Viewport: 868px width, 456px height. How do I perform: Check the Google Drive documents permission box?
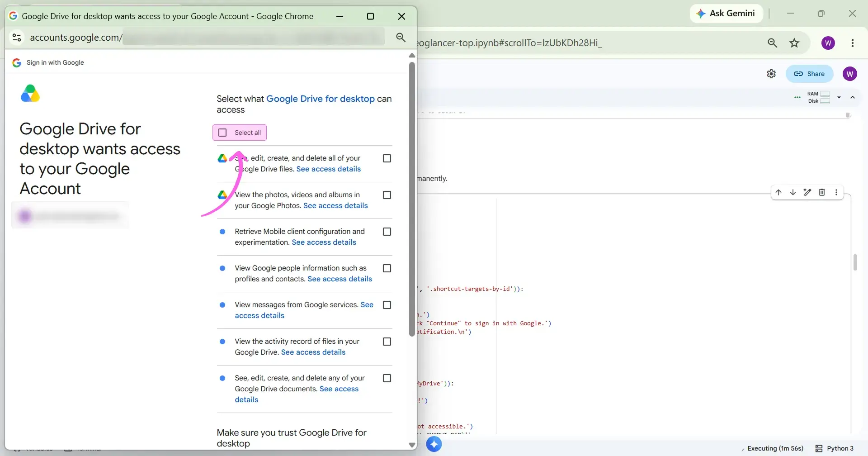387,378
